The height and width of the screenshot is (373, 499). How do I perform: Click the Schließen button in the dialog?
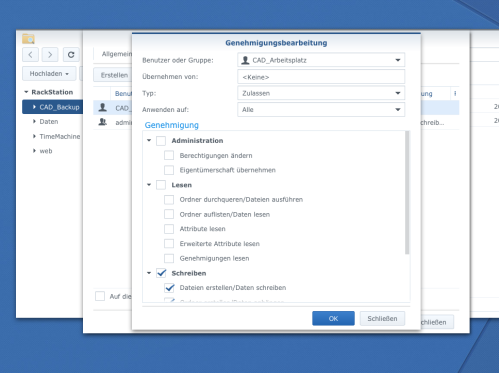[382, 318]
